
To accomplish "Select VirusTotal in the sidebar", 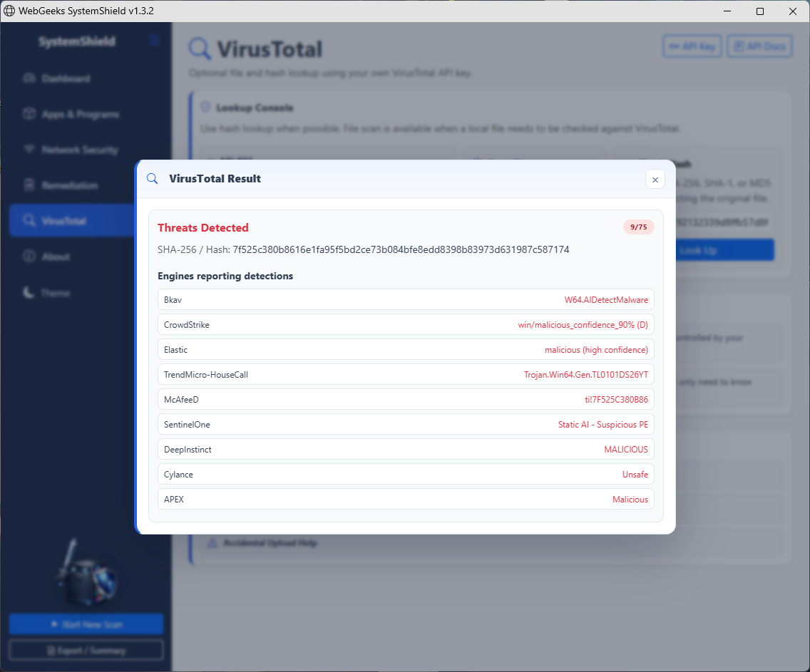I will click(x=72, y=221).
